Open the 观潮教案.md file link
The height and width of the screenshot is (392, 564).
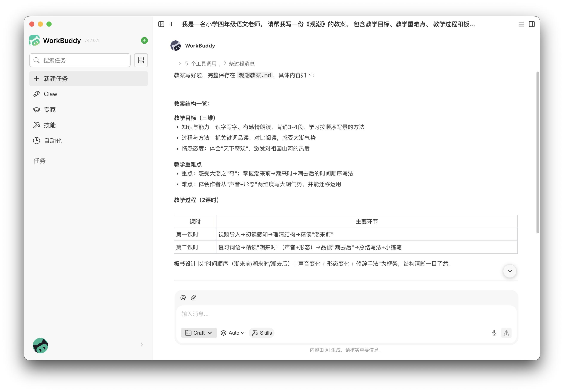(255, 75)
